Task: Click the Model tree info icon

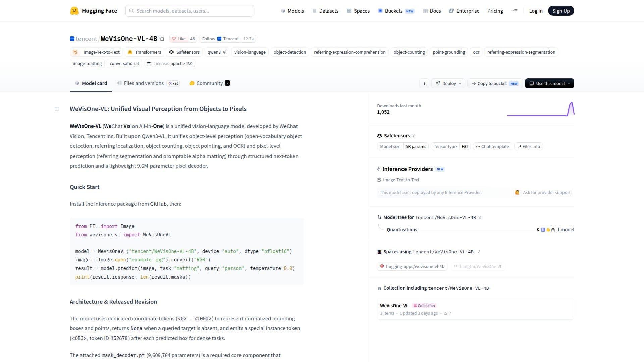Action: [x=479, y=218]
